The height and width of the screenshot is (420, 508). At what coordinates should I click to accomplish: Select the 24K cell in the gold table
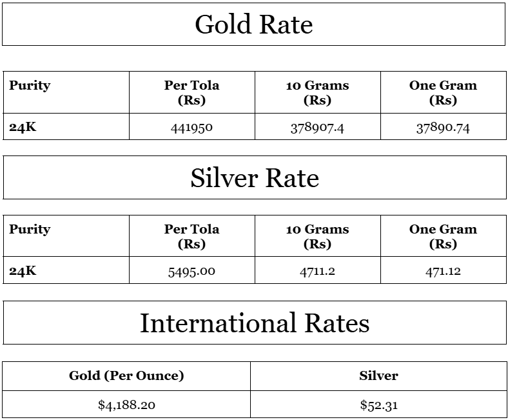tap(23, 127)
